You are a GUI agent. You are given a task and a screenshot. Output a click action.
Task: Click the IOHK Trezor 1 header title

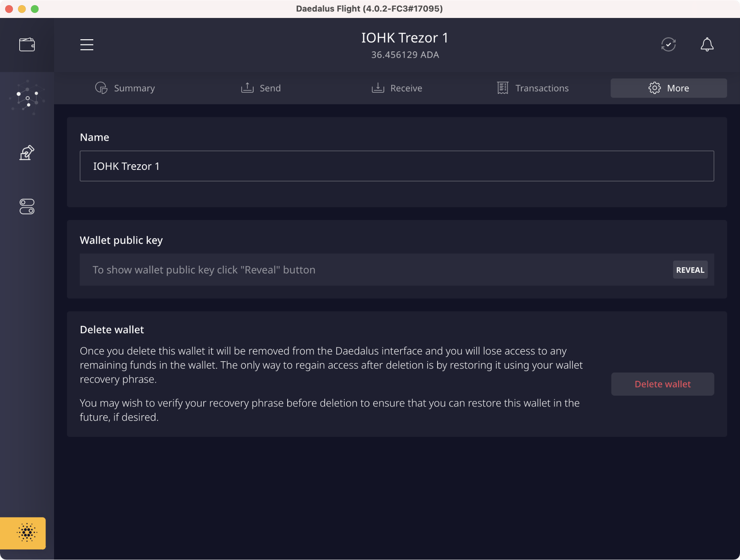pos(405,38)
